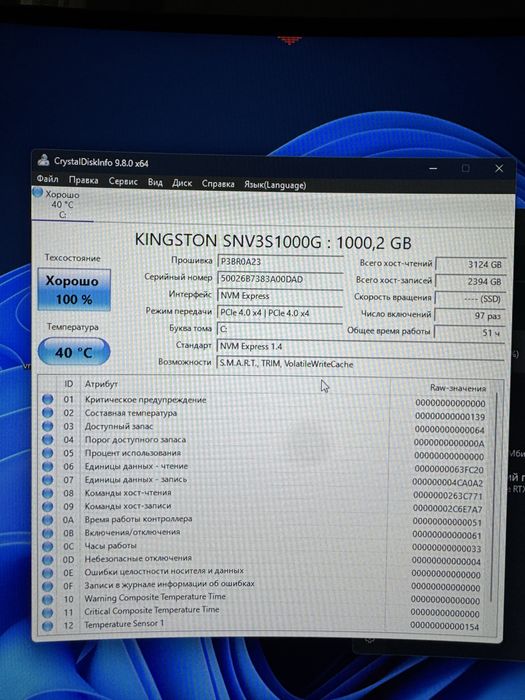Click status dot for Время работы контроллера
This screenshot has height=700, width=525.
click(x=48, y=520)
